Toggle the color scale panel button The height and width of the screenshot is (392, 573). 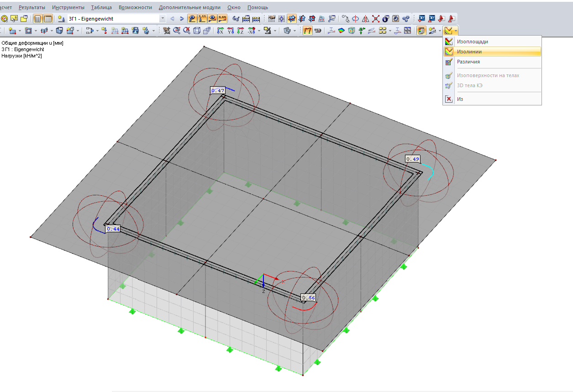tap(421, 31)
